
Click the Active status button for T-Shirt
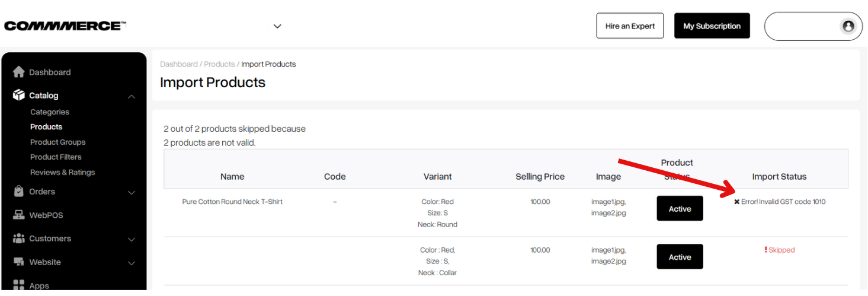click(x=680, y=208)
